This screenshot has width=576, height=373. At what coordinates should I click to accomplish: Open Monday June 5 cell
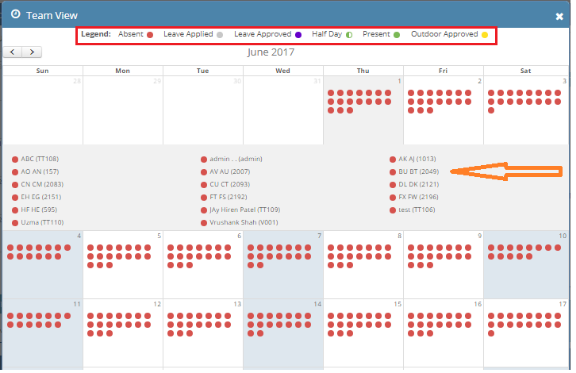[123, 265]
